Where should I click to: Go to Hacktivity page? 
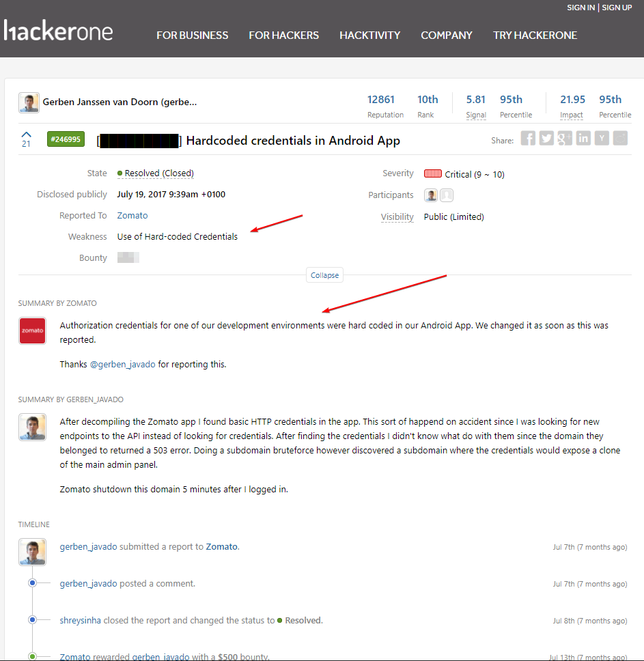pyautogui.click(x=369, y=36)
